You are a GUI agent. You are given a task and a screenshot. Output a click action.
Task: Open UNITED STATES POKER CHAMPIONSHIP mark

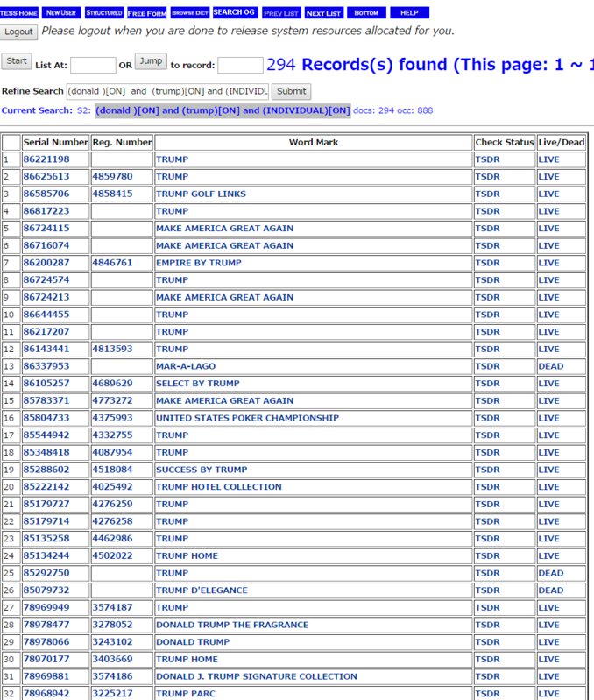tap(247, 418)
